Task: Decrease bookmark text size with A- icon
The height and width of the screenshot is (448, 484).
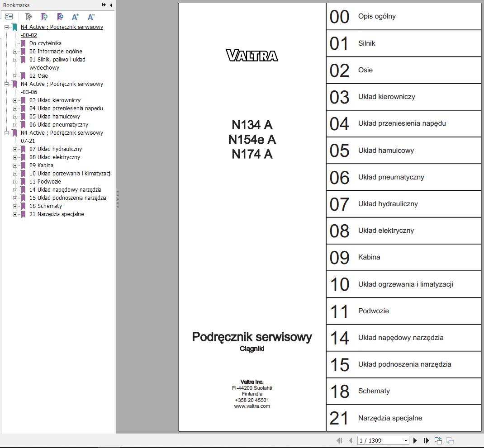Action: coord(91,17)
